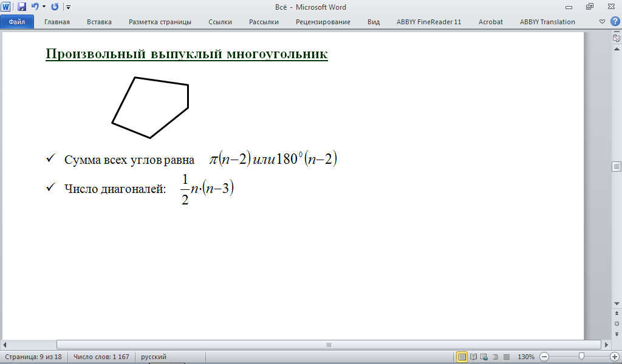The height and width of the screenshot is (364, 622).
Task: Open the Файл tab
Action: click(x=17, y=22)
